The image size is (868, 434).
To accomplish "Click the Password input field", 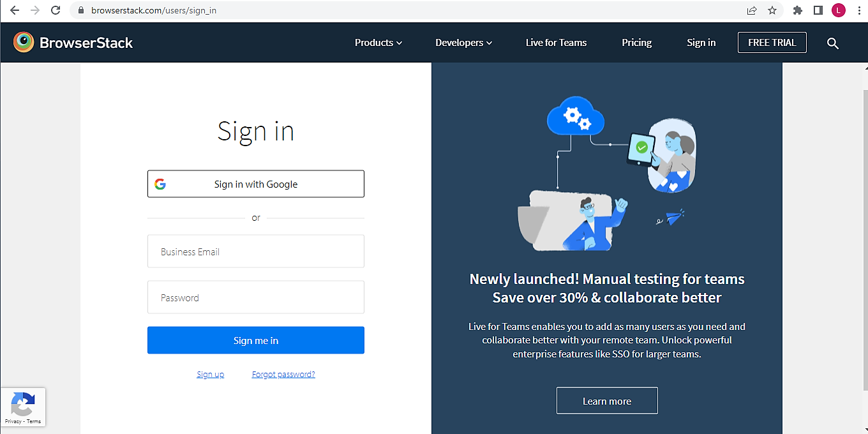I will tap(255, 297).
